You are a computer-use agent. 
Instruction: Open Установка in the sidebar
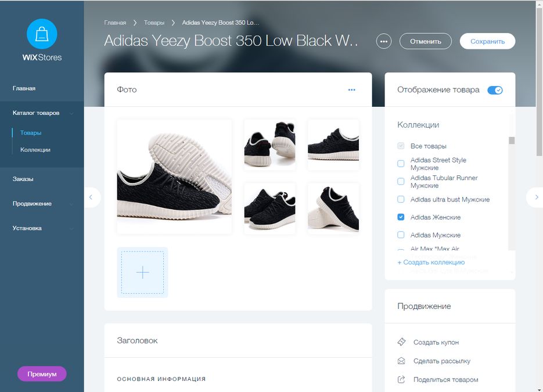point(27,228)
